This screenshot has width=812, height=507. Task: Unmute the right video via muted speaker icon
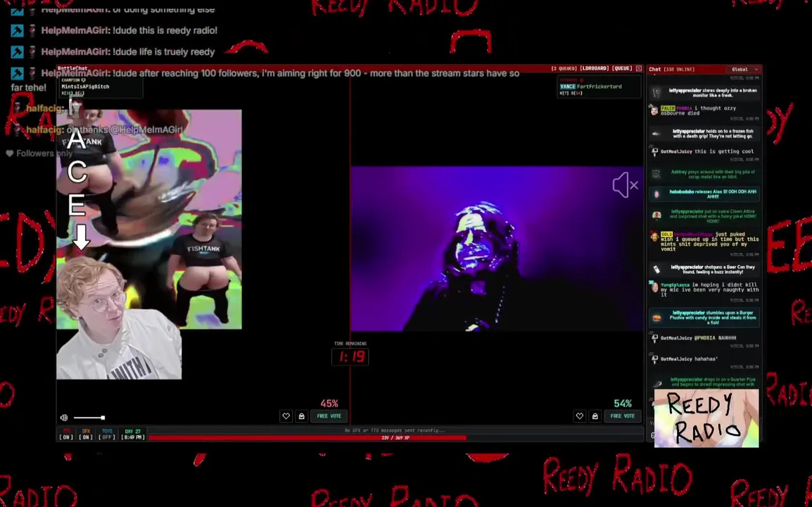(x=626, y=185)
